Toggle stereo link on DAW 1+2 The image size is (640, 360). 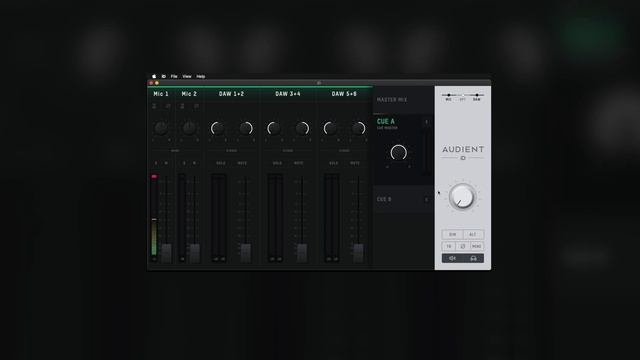(231, 151)
